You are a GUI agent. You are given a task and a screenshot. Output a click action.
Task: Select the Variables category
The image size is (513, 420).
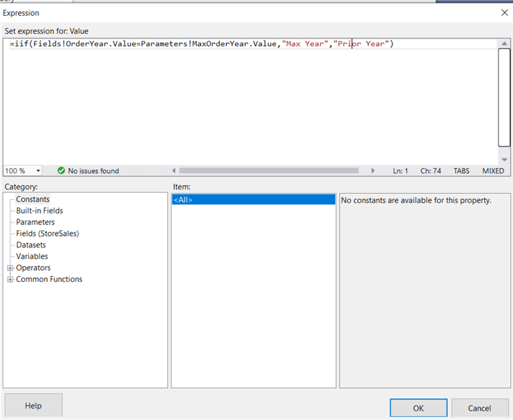[32, 256]
